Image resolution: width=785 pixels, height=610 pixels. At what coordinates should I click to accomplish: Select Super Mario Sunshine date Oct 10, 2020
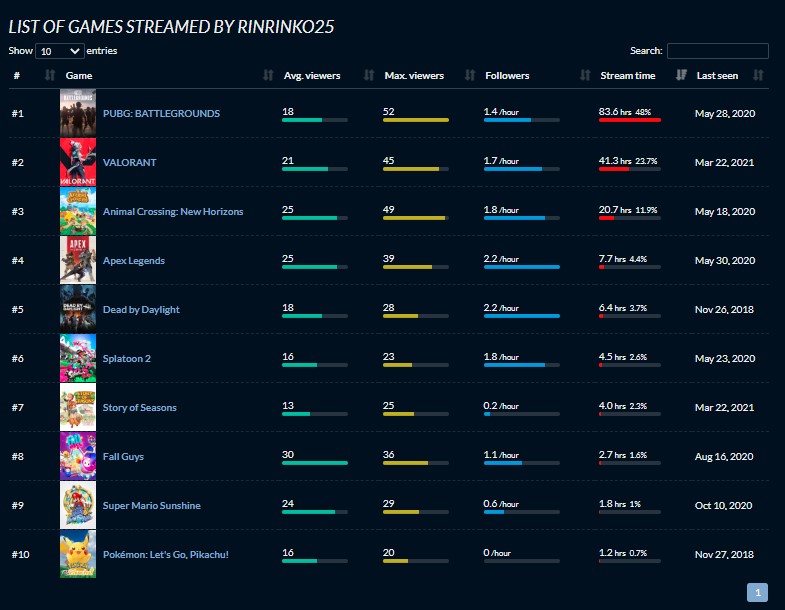coord(723,505)
